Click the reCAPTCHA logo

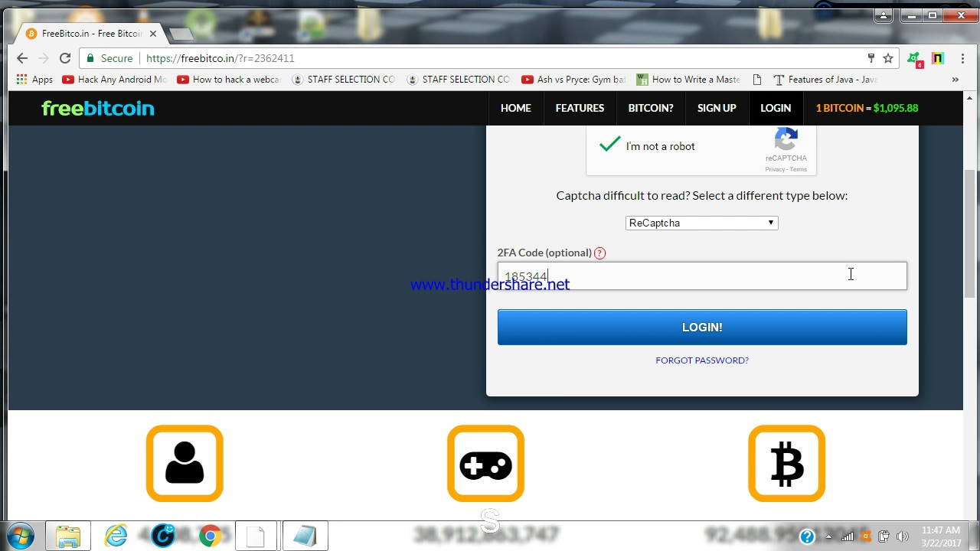point(786,139)
